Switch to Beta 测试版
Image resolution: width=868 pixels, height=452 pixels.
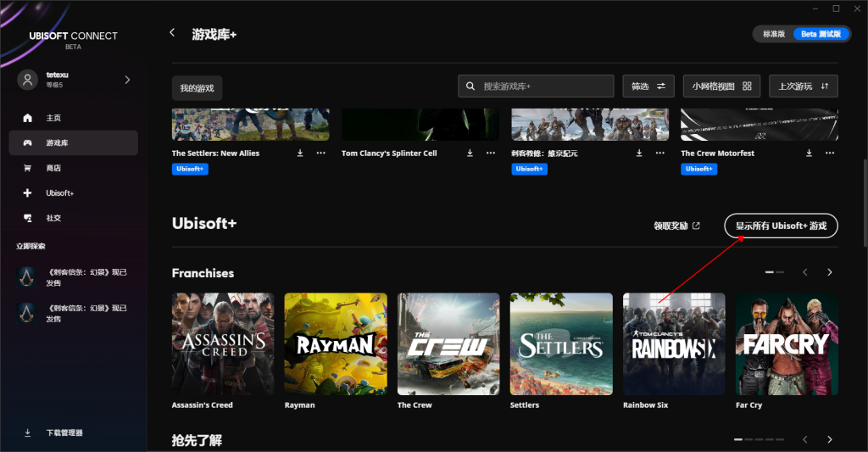821,34
